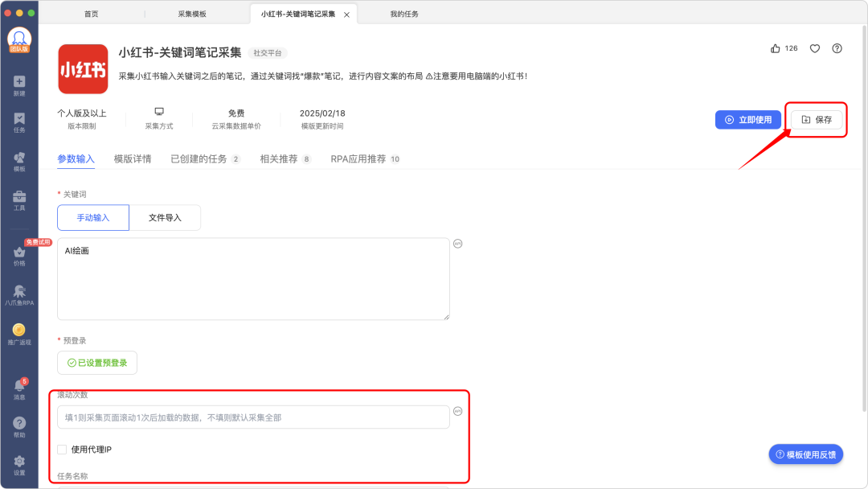Image resolution: width=868 pixels, height=489 pixels.
Task: Click the 已设置预登录 button
Action: pyautogui.click(x=97, y=363)
